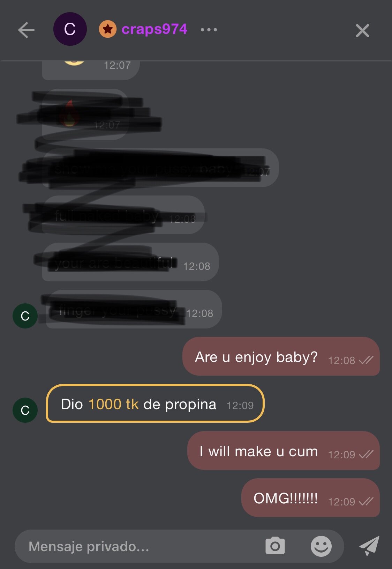This screenshot has height=569, width=392.
Task: Close the private chat window
Action: point(362,31)
